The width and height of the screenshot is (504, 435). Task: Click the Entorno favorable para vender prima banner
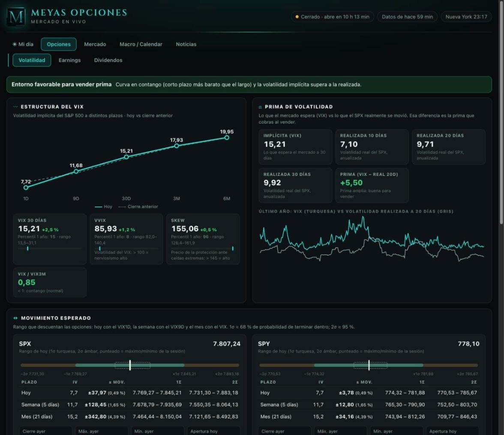coord(249,85)
